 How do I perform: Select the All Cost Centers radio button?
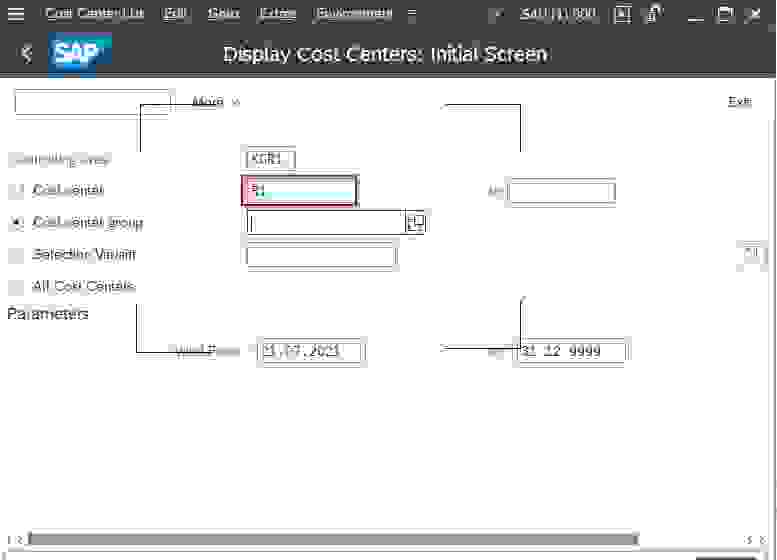16,286
